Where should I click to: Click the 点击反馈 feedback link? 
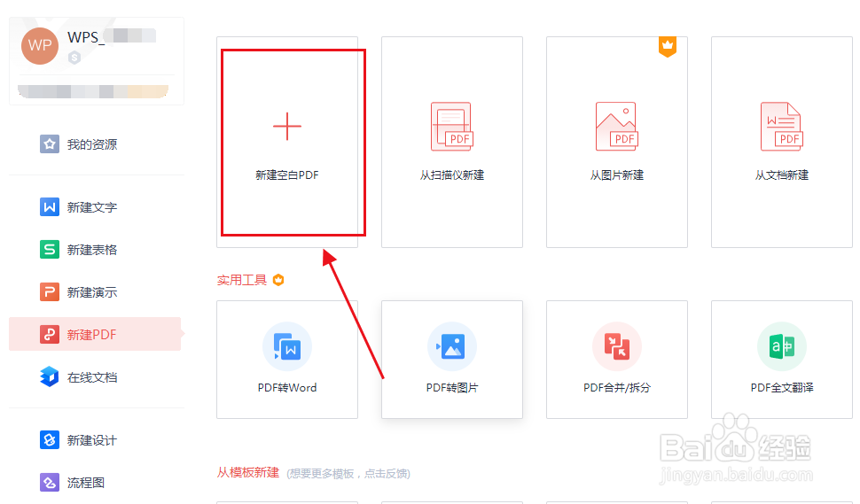click(x=387, y=473)
